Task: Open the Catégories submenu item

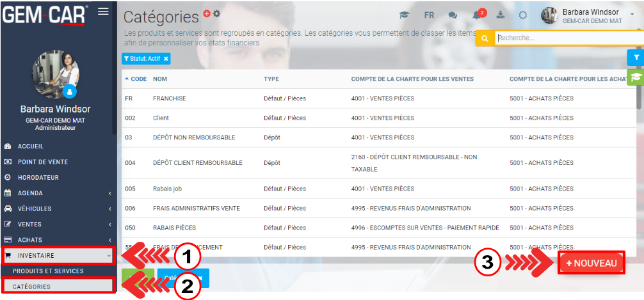Action: pos(32,287)
